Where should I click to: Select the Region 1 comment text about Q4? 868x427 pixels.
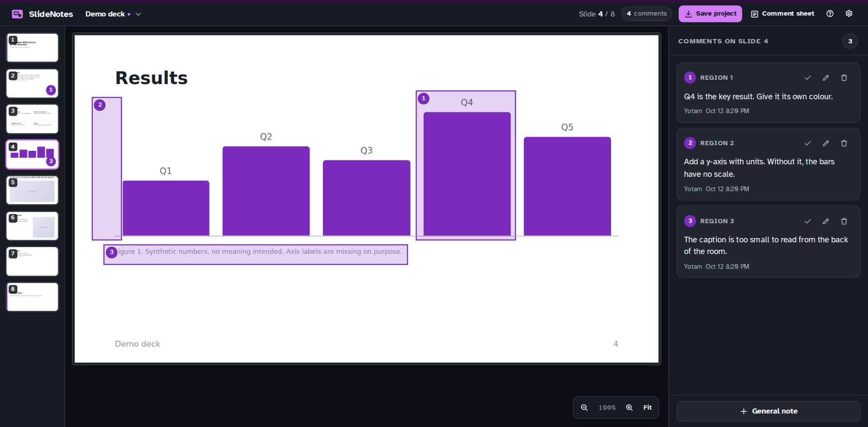(758, 97)
